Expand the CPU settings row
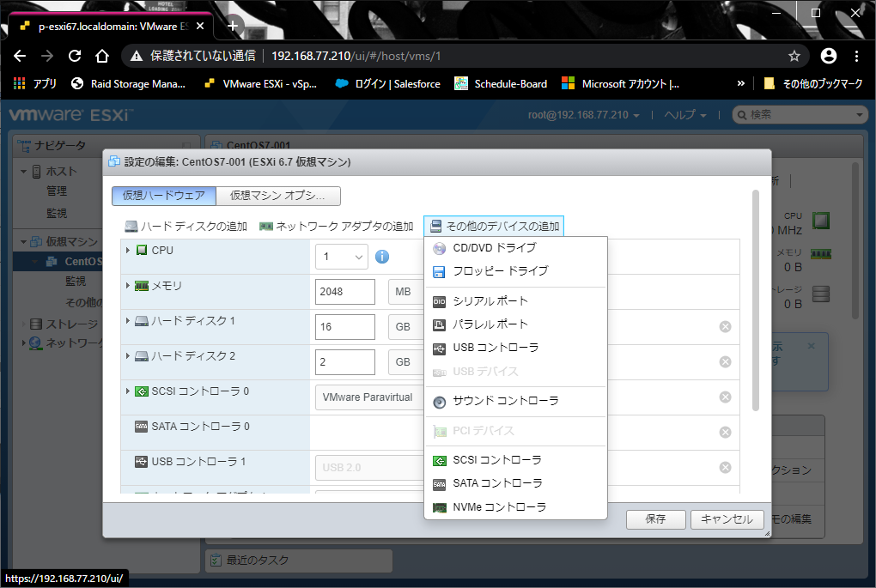The image size is (876, 588). [x=128, y=250]
